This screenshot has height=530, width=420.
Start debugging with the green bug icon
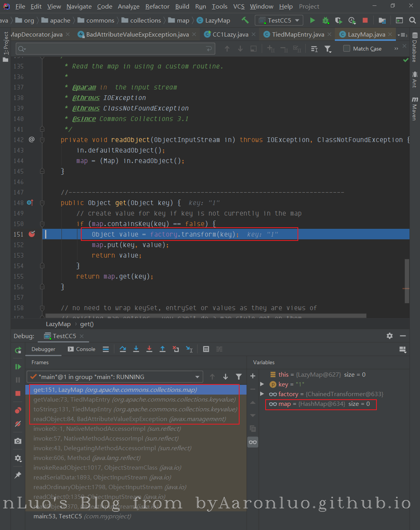tap(325, 20)
